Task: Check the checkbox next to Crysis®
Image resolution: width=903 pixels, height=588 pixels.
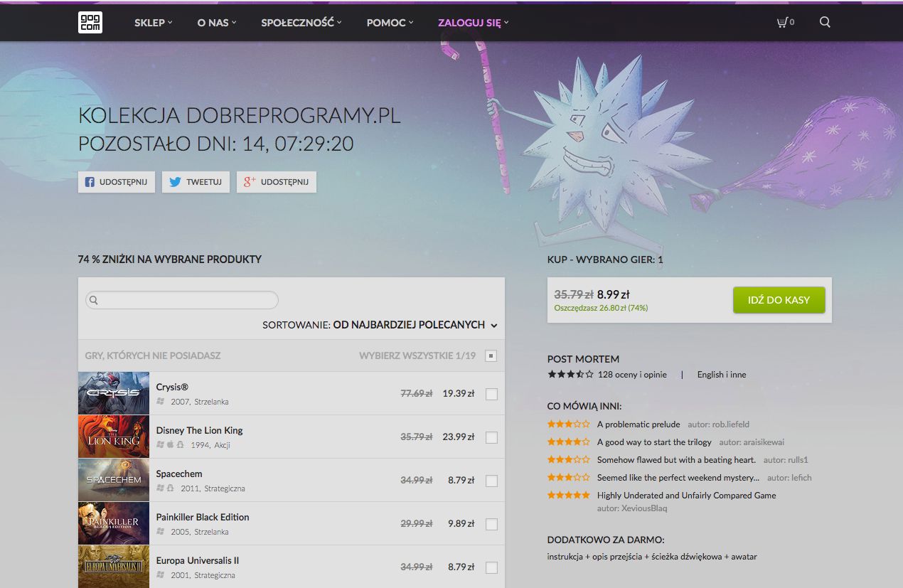Action: click(x=491, y=393)
